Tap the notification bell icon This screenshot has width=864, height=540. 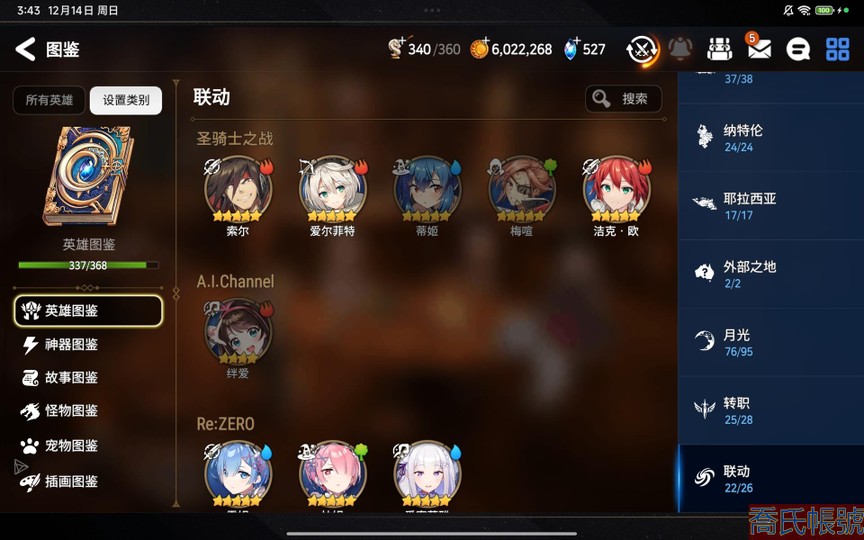click(x=681, y=50)
